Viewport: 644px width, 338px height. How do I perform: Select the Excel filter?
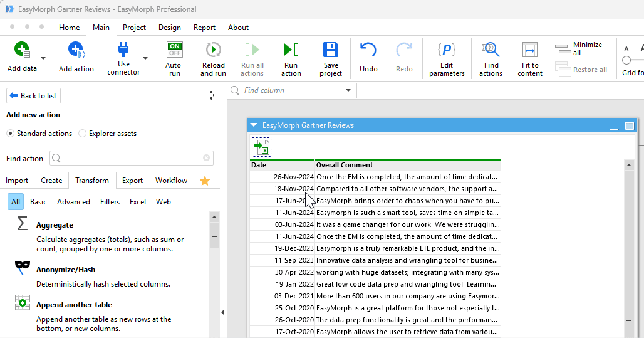tap(138, 202)
